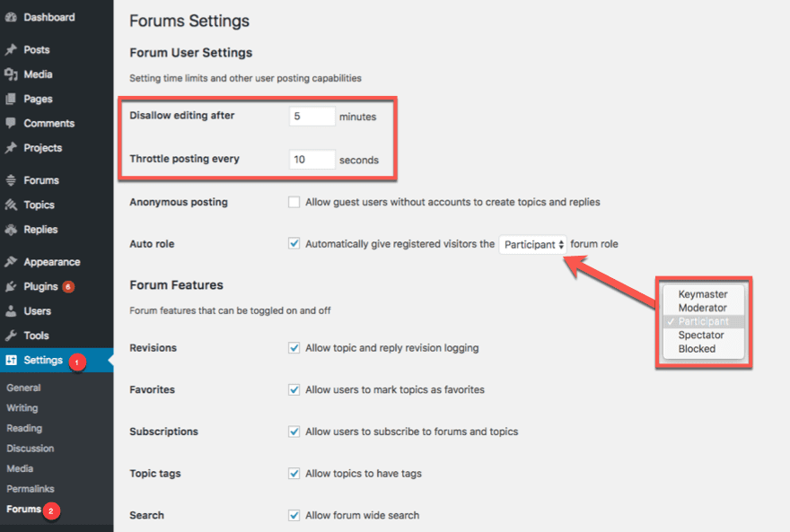Enable anonymous guest posting checkbox
Image resolution: width=790 pixels, height=532 pixels.
(x=294, y=203)
